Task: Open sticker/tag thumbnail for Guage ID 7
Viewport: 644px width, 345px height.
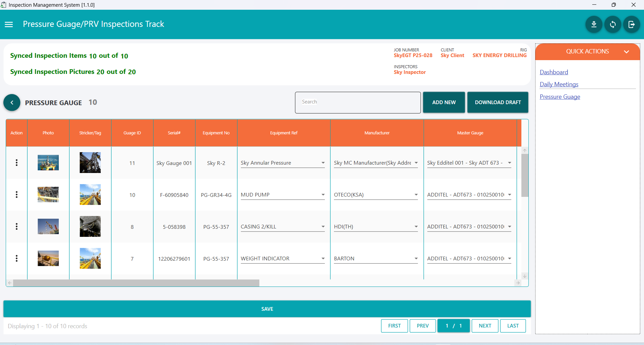Action: point(90,258)
